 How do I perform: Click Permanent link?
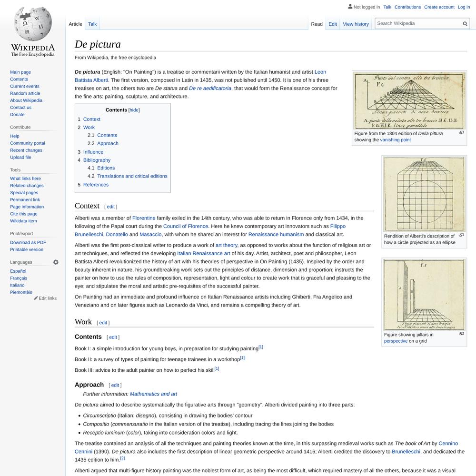[25, 199]
